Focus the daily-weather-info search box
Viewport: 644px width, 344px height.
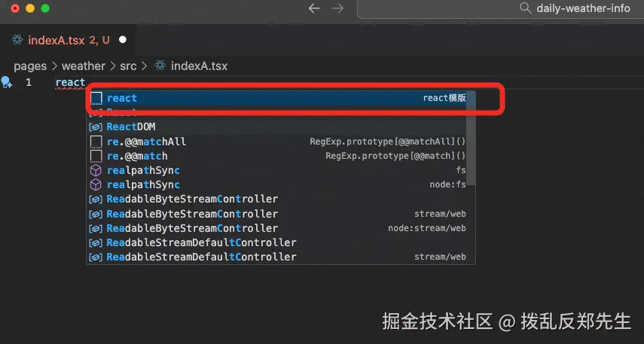[x=500, y=9]
